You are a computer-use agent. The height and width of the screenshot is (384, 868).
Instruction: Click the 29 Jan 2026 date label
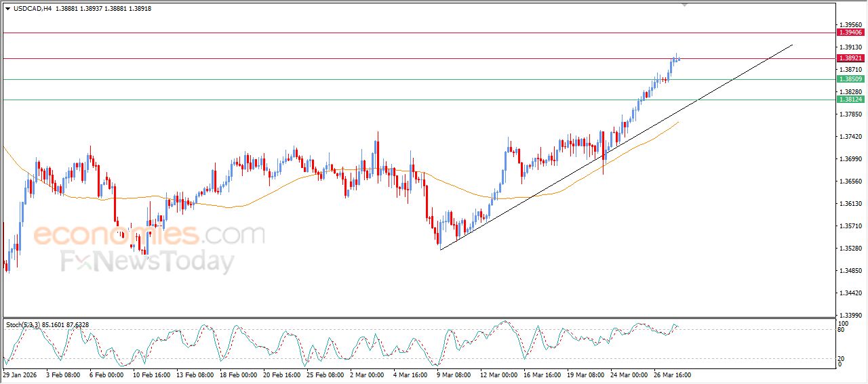(x=21, y=375)
